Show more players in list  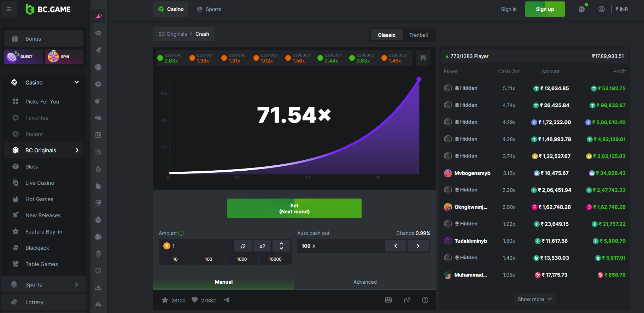534,299
